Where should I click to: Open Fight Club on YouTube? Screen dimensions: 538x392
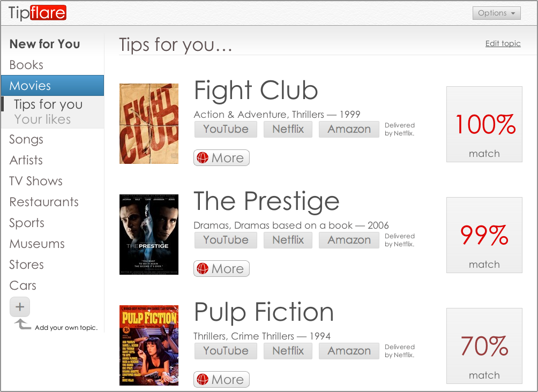pyautogui.click(x=226, y=129)
